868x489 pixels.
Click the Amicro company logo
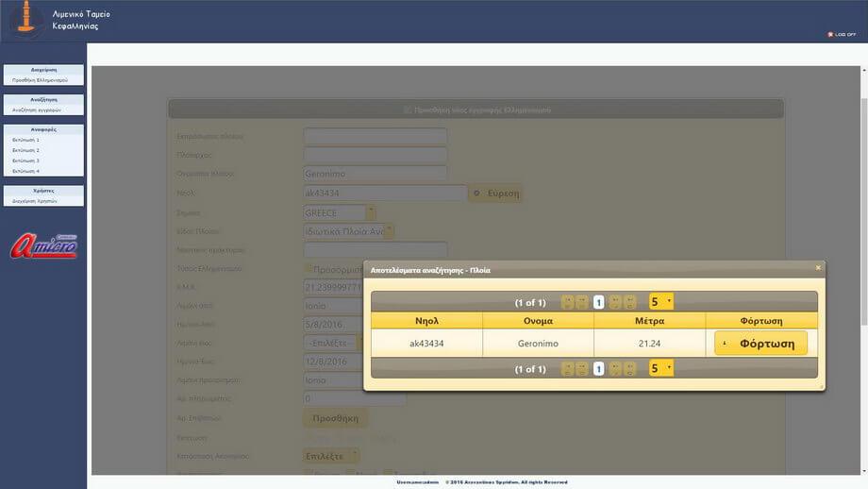click(44, 245)
